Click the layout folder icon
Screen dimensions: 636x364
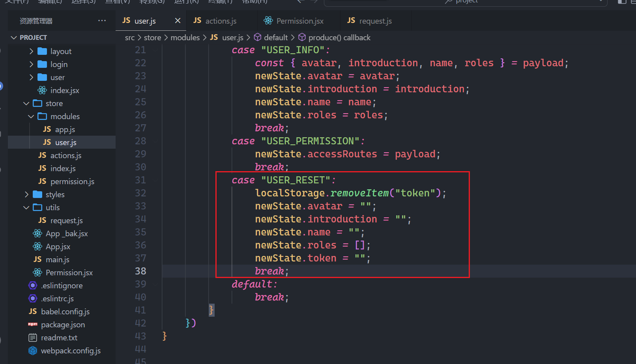[42, 51]
